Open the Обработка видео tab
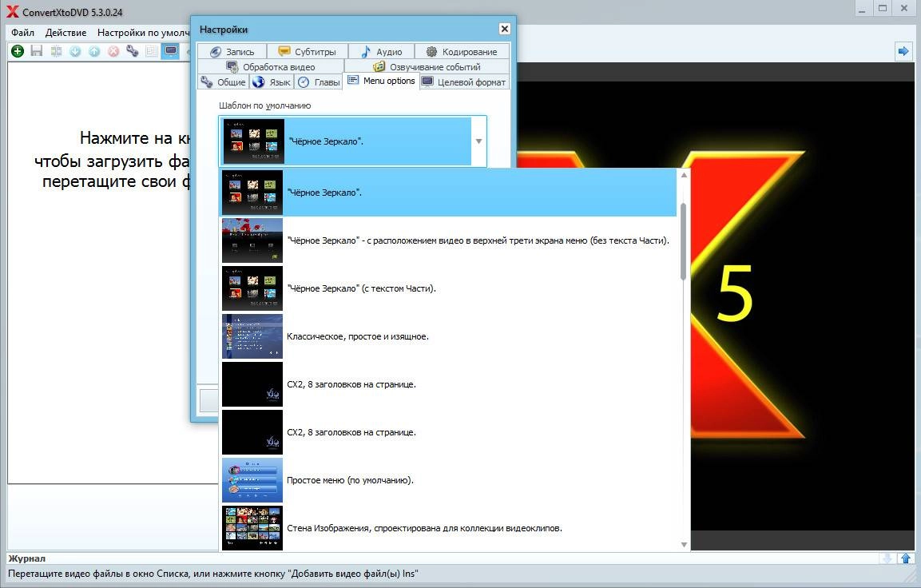Screen dimensions: 921x588 pos(271,67)
